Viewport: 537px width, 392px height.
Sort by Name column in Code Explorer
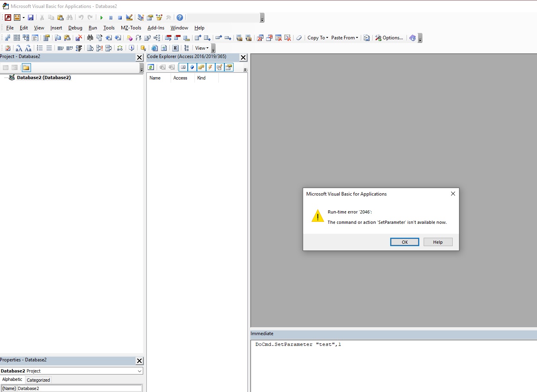(159, 78)
